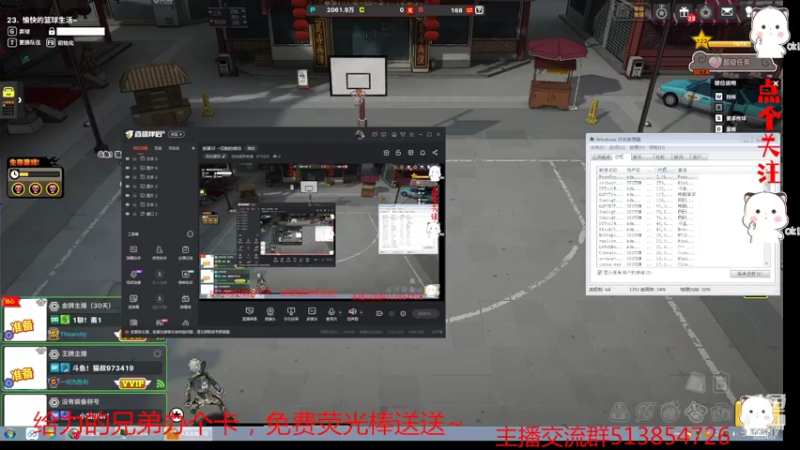Image resolution: width=800 pixels, height=450 pixels.
Task: Hide the sixth source row layer
Action: coord(128,205)
